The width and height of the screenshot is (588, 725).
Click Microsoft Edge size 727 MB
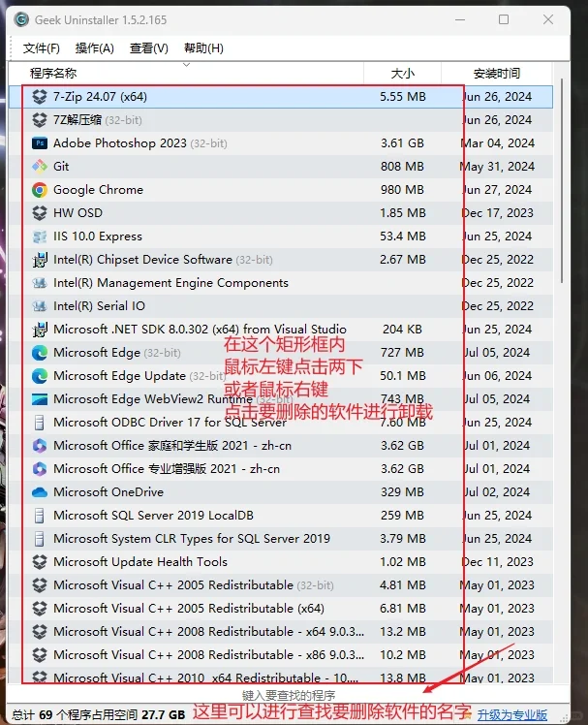point(402,353)
